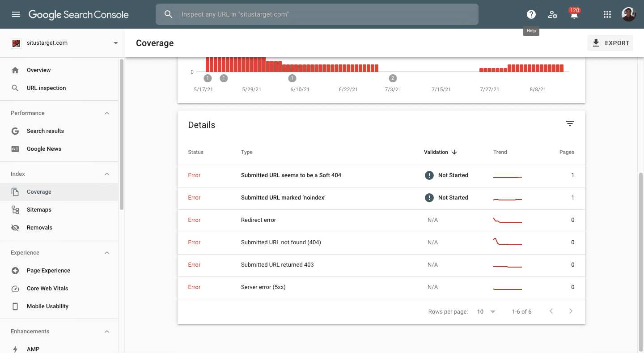Screen dimensions: 644x353
Task: Click the EXPORT button
Action: pos(610,43)
